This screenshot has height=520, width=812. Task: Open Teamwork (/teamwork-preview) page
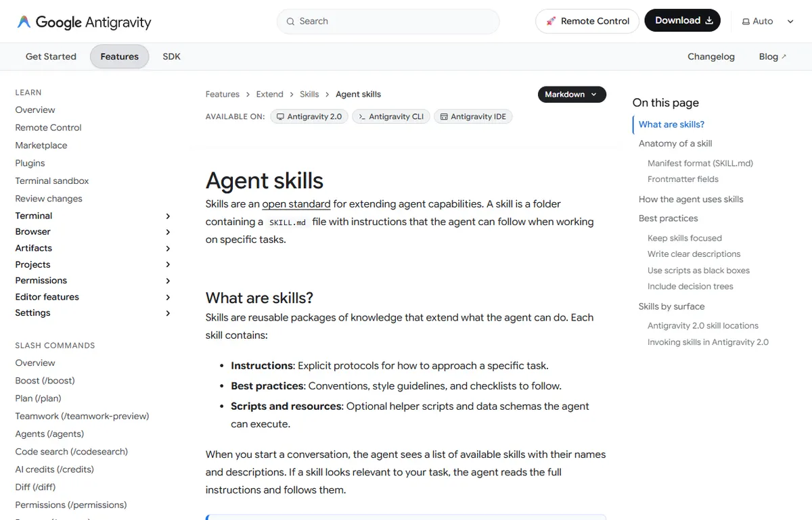click(83, 416)
